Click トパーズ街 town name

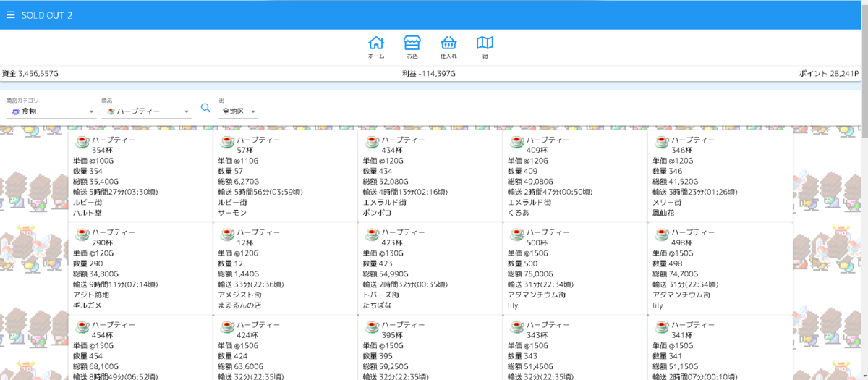(380, 295)
